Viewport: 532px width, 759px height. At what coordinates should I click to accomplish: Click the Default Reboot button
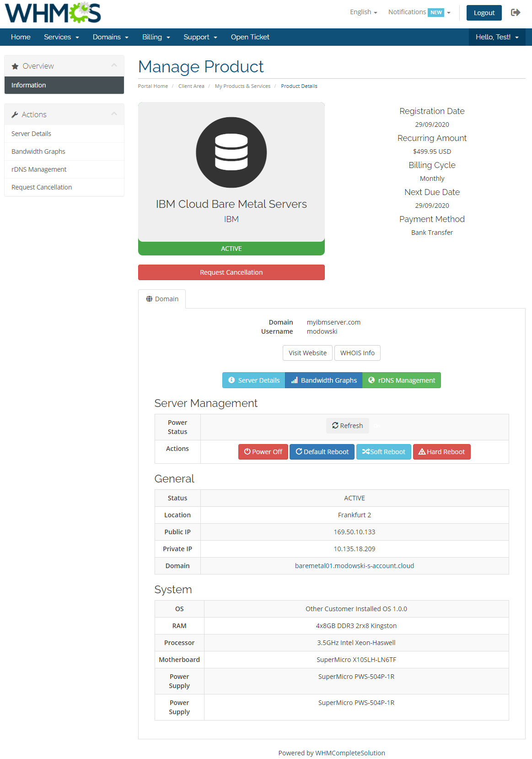[322, 452]
